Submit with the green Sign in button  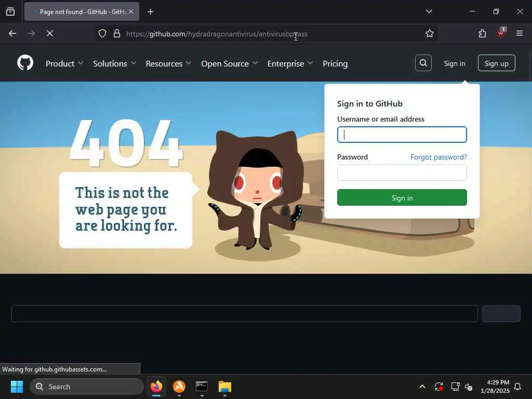[x=402, y=197]
